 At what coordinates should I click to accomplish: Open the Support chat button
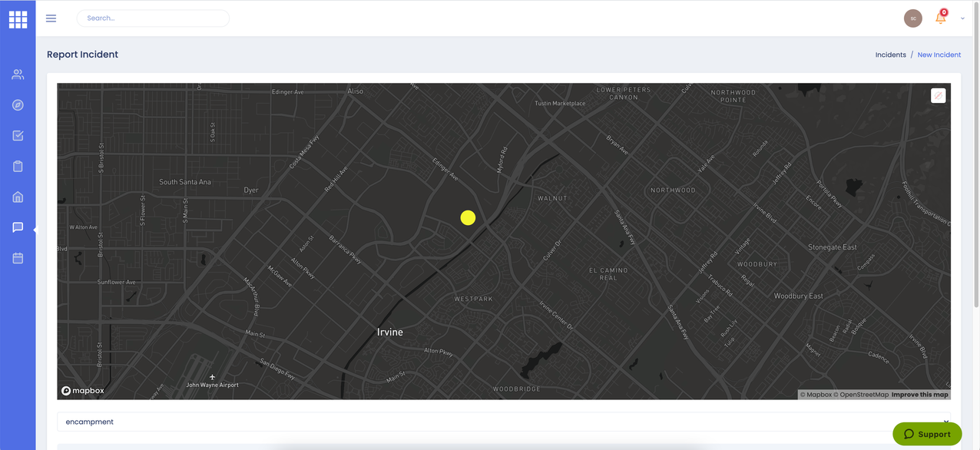point(927,434)
